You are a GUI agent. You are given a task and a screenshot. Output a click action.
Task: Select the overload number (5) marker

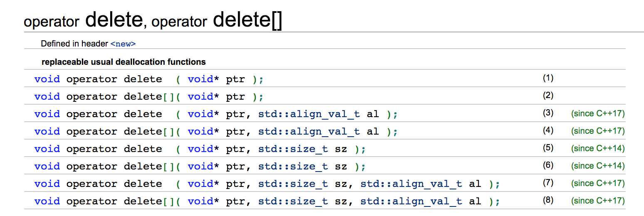coord(548,148)
